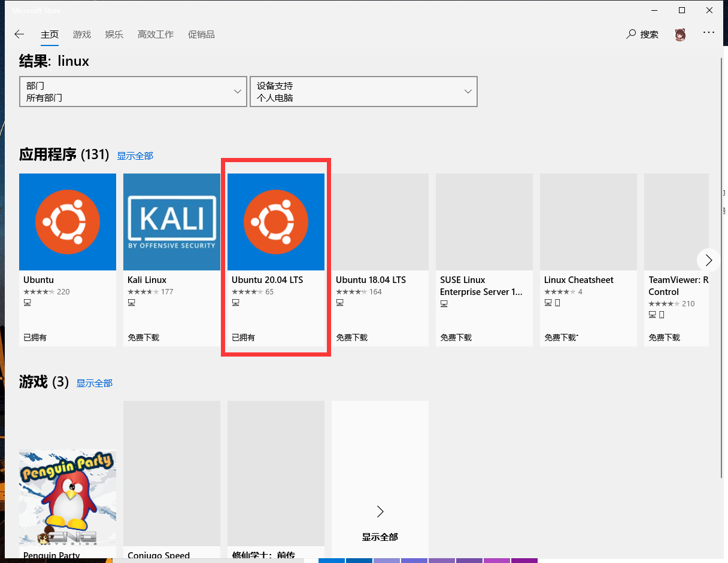Open SUSE Linux Enterprise Server tile
Image resolution: width=728 pixels, height=563 pixels.
[x=484, y=260]
